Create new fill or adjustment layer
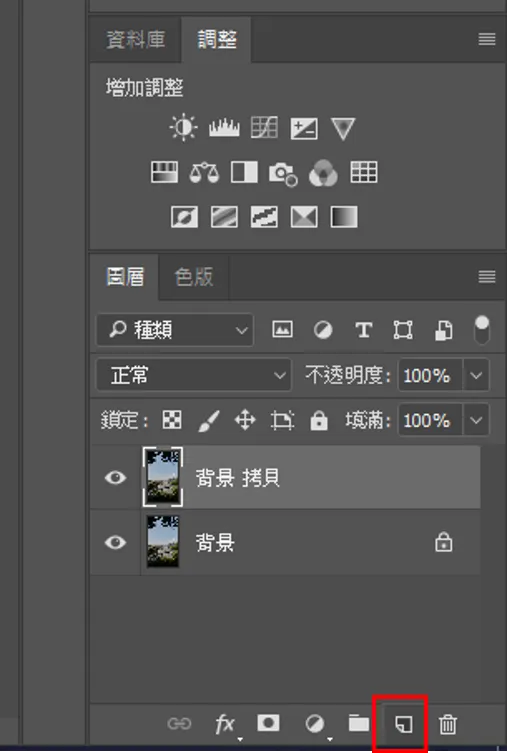507x753 pixels. [316, 724]
